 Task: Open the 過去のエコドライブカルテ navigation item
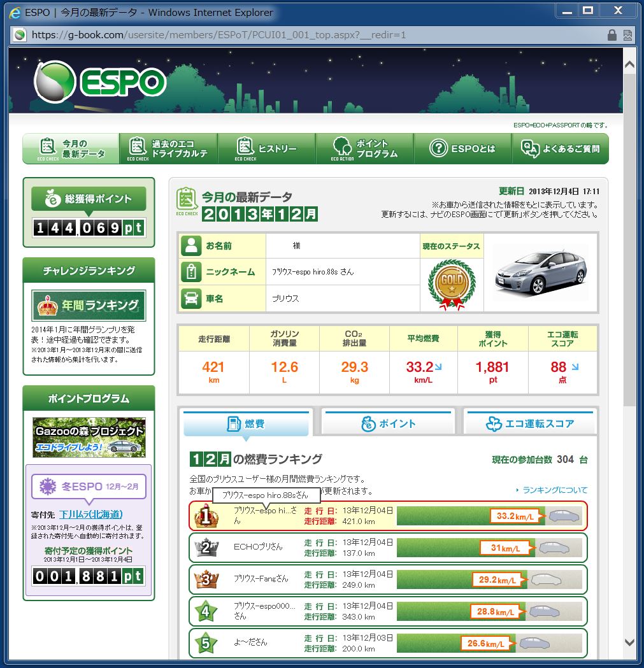169,148
